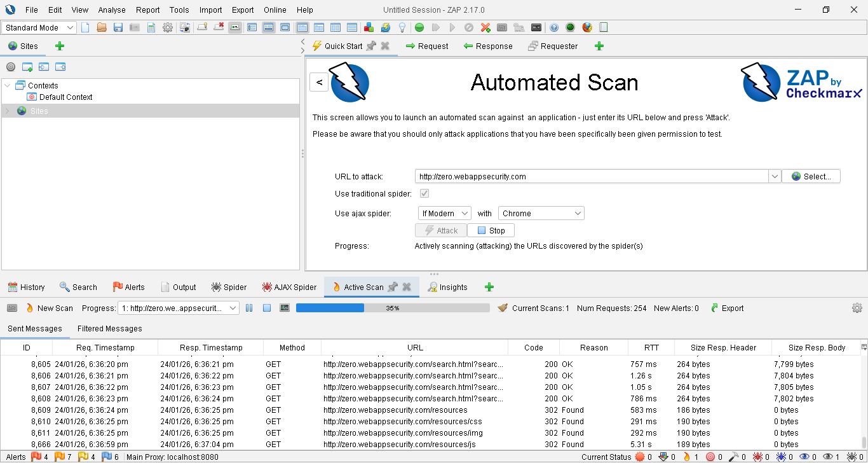Unpin the Active Scan tab

pyautogui.click(x=393, y=287)
